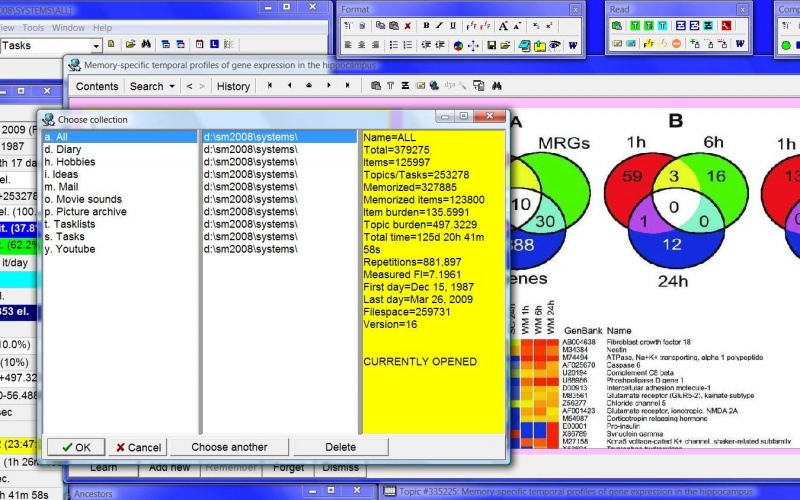Click the Choose another button
Viewport: 800px width, 500px height.
(229, 447)
